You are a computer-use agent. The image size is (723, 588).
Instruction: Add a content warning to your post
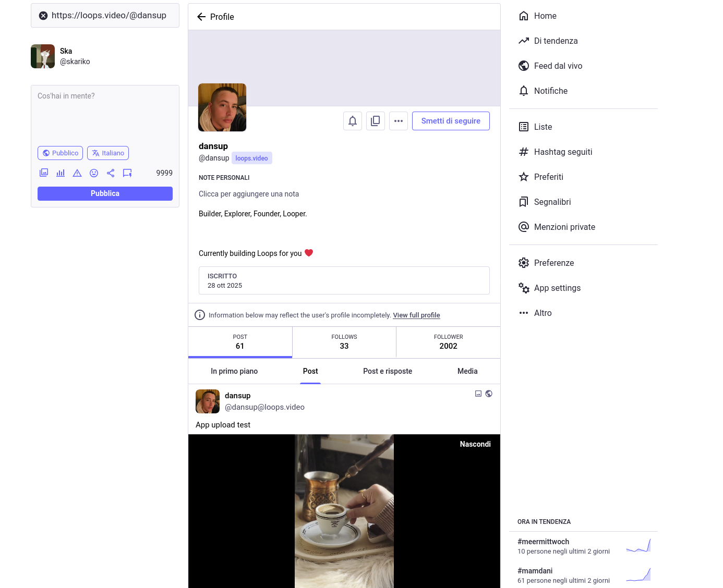[x=77, y=173]
